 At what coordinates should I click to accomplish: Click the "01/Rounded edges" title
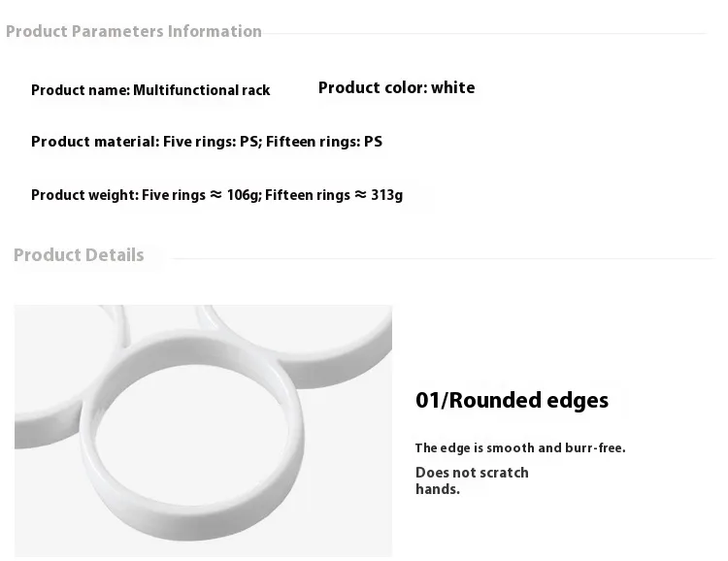pos(512,400)
